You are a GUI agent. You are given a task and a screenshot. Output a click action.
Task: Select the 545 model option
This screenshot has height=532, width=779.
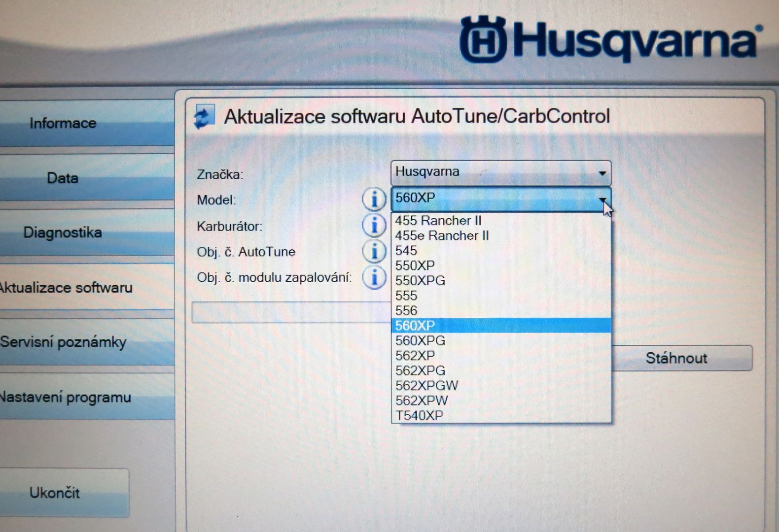point(406,251)
